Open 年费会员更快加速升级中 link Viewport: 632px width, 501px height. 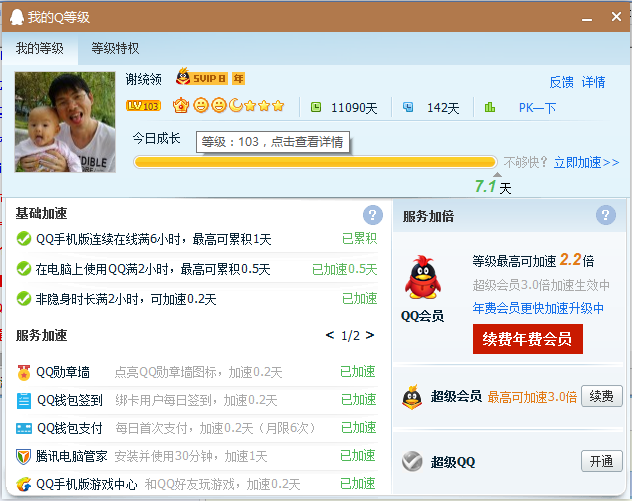coord(538,308)
